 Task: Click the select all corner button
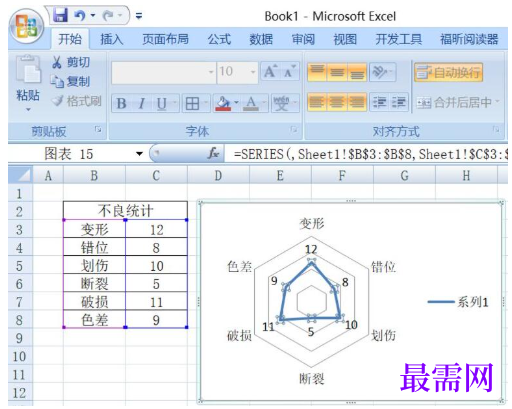(20, 175)
